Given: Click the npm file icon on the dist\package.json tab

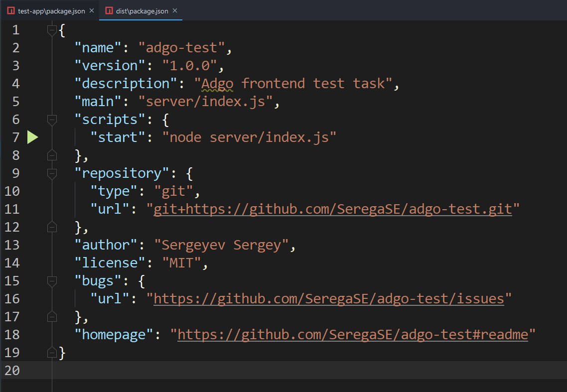Looking at the screenshot, I should point(109,10).
